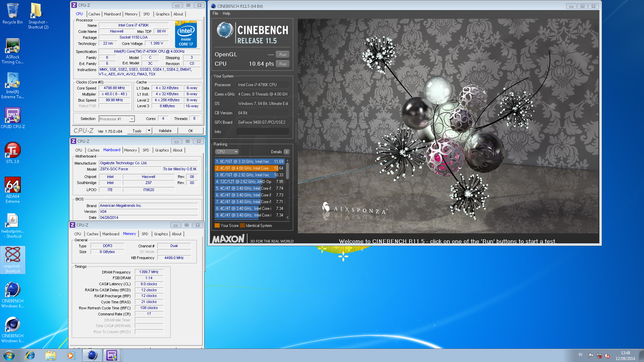Switch to the CPU tab in the Memory CPU-Z window
The width and height of the screenshot is (644, 362).
click(77, 234)
